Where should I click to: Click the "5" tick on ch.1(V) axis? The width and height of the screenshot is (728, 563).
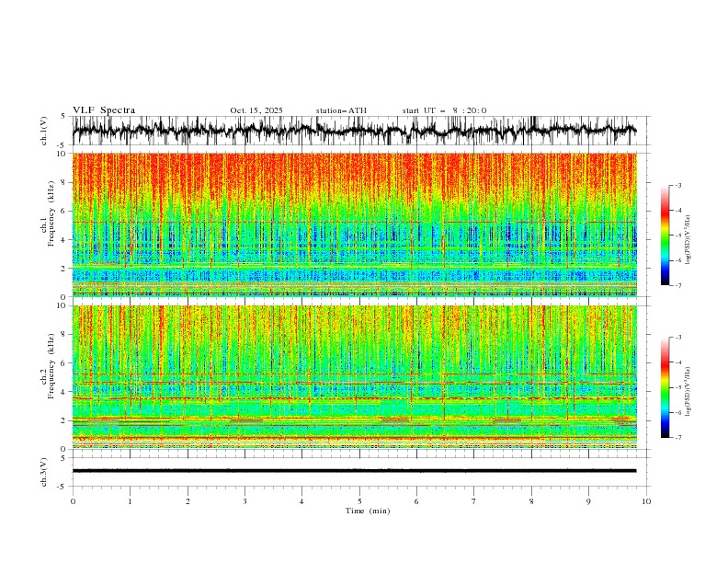pyautogui.click(x=63, y=116)
